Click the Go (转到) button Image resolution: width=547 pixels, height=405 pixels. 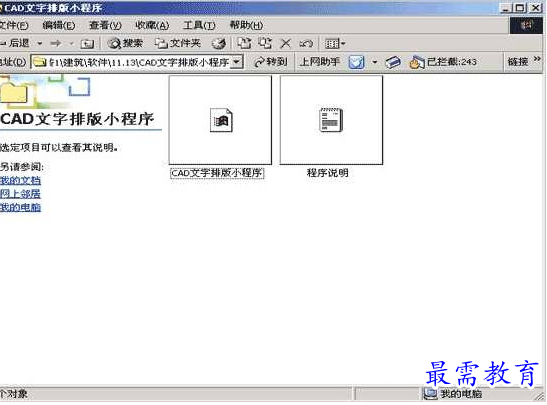pos(271,62)
